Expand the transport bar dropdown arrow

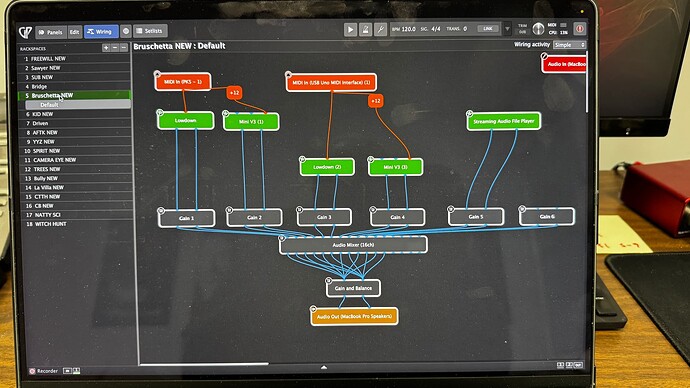pyautogui.click(x=507, y=29)
